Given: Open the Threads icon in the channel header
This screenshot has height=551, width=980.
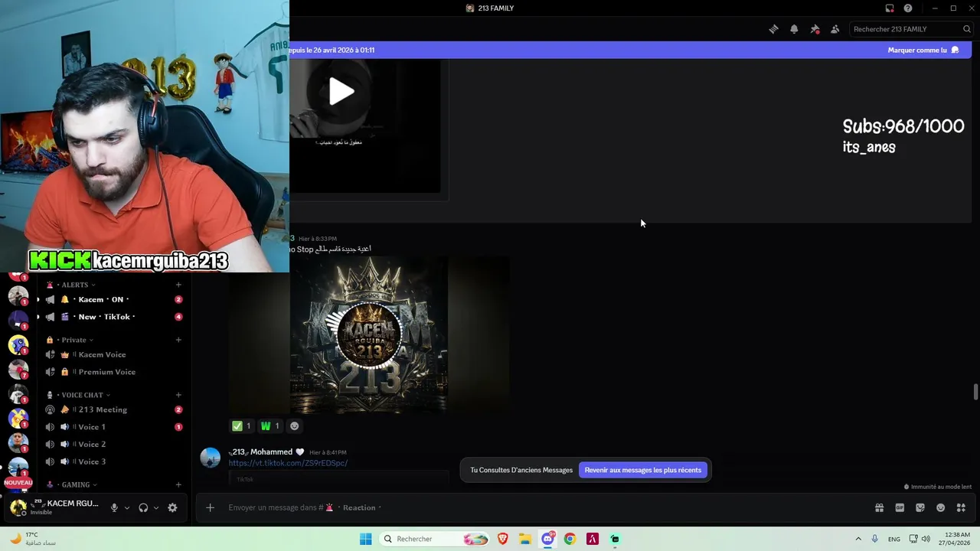Looking at the screenshot, I should point(773,29).
